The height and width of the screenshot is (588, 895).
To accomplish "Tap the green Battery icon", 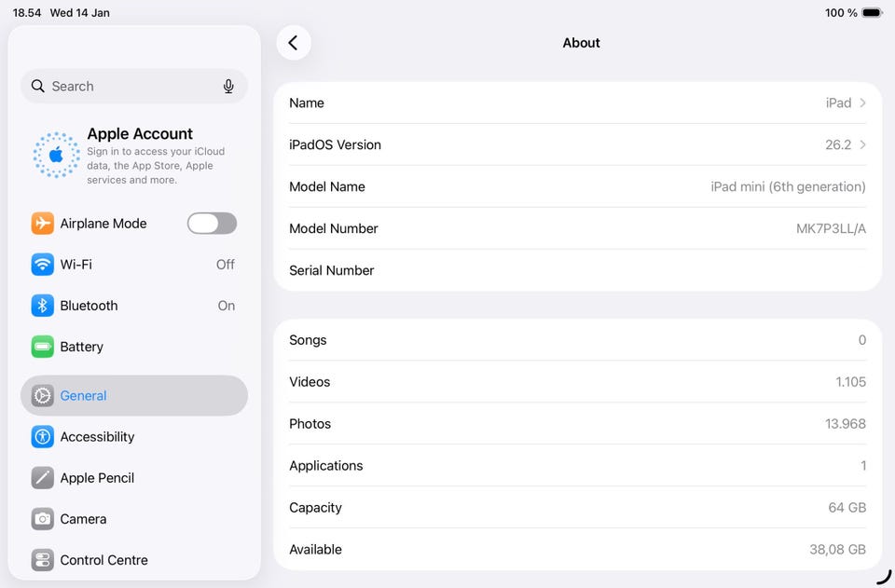I will (x=43, y=347).
